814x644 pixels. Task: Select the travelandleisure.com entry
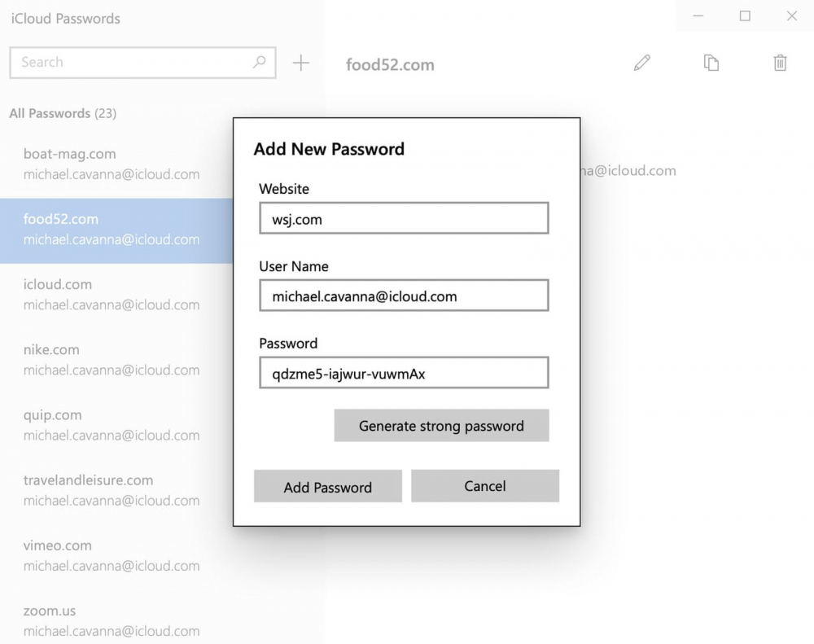pyautogui.click(x=114, y=489)
